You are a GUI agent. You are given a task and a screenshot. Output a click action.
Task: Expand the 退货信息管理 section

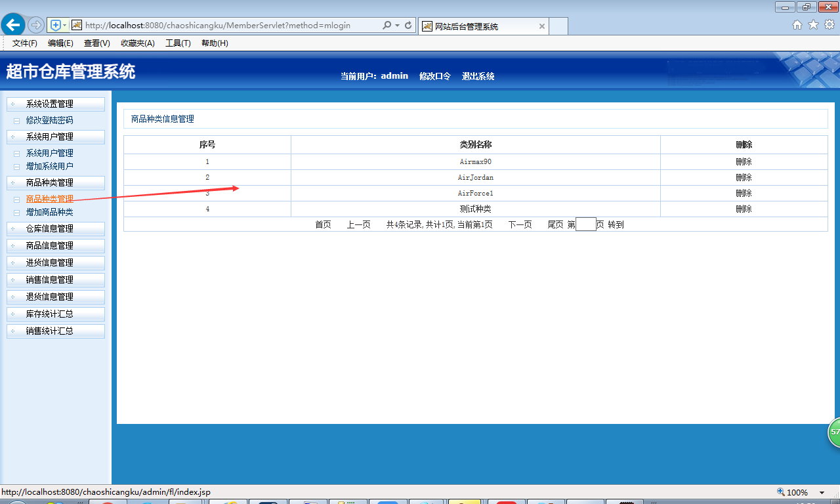point(56,297)
